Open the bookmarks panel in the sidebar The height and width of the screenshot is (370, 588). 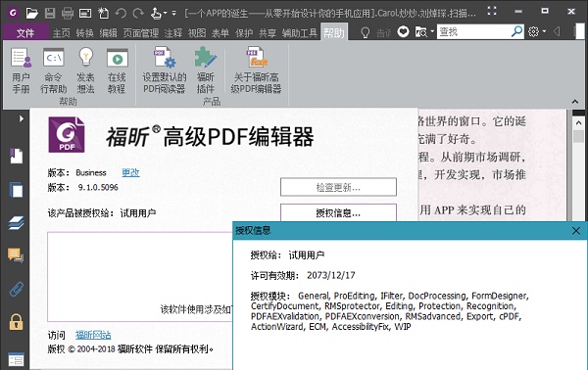(x=17, y=156)
